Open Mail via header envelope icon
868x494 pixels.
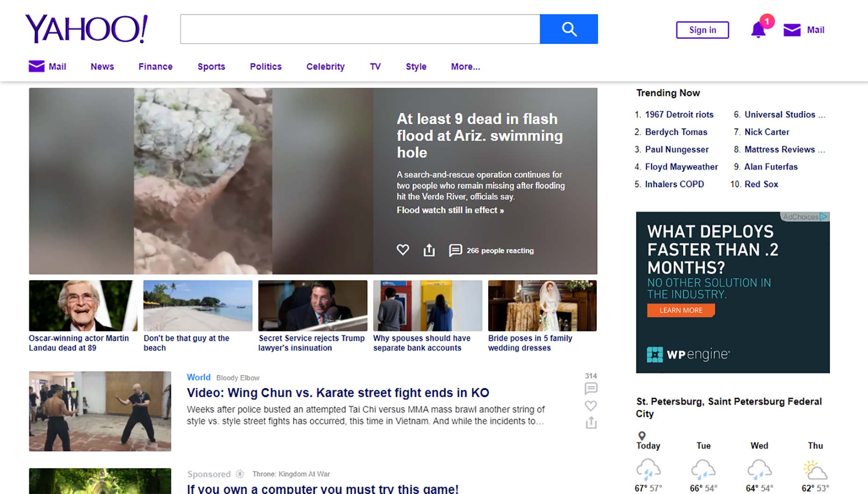click(792, 30)
